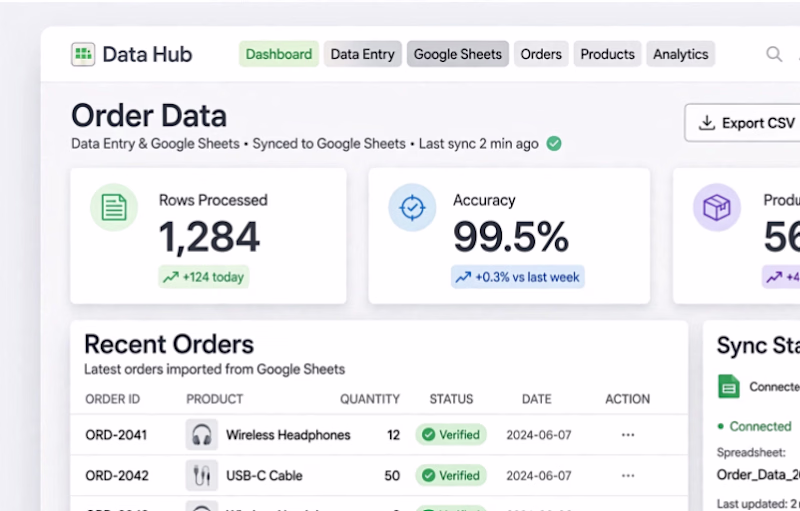
Task: Click the Rows Processed document icon
Action: coord(114,208)
